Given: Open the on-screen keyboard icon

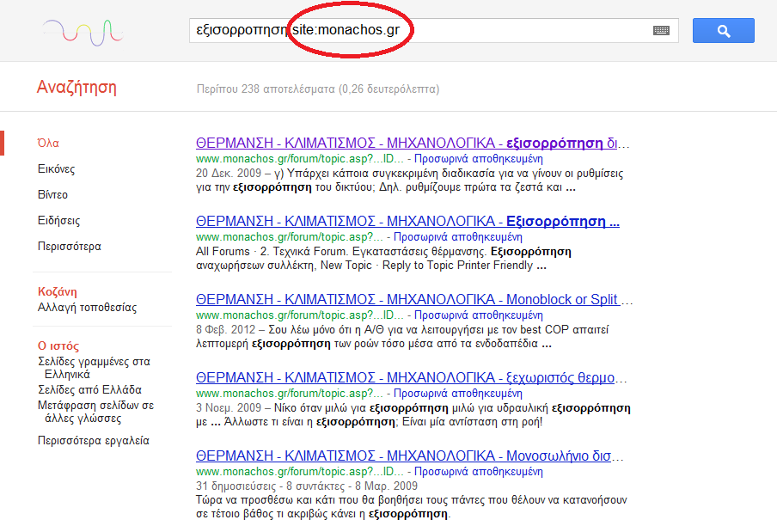Looking at the screenshot, I should (661, 31).
